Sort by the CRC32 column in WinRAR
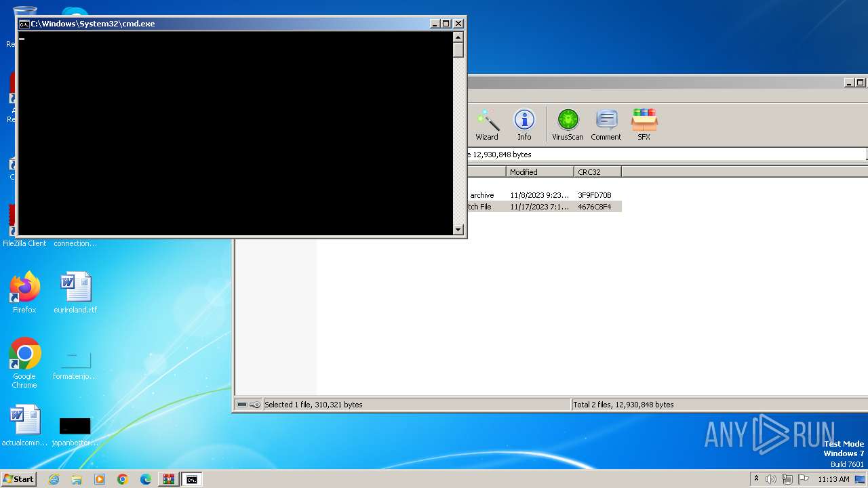868x488 pixels. (597, 172)
